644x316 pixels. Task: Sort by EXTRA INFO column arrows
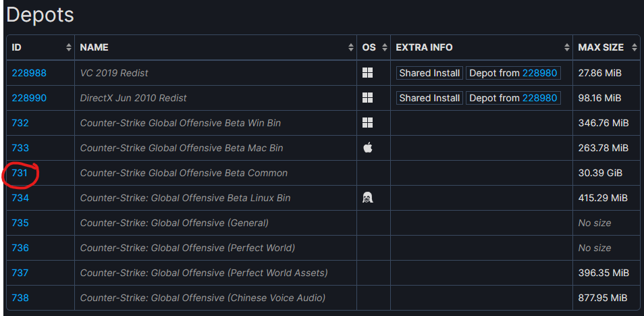tap(566, 47)
